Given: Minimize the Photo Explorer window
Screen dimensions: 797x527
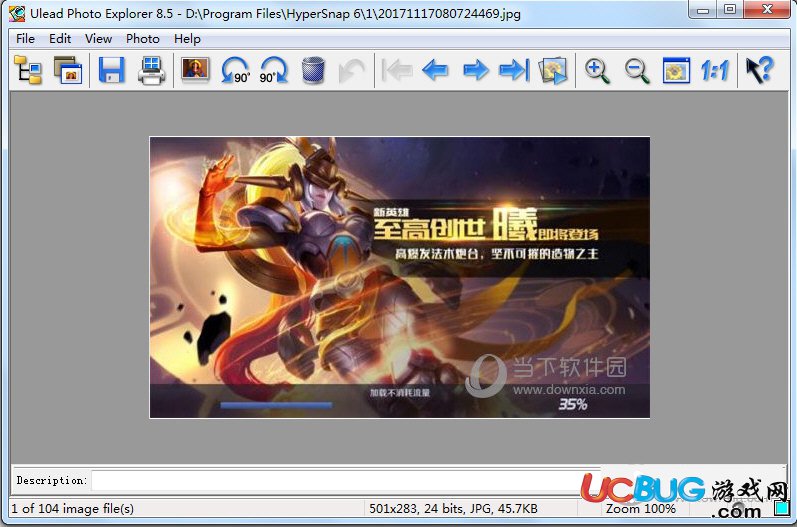Looking at the screenshot, I should pos(703,10).
